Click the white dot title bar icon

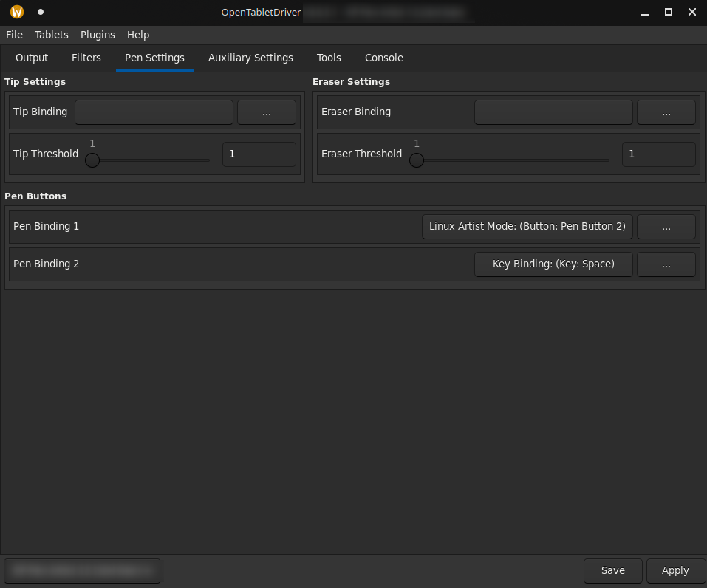coord(41,12)
